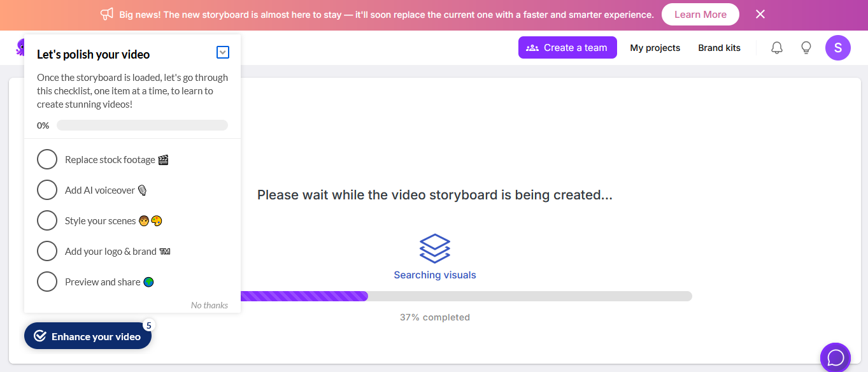Screen dimensions: 868x372
Task: Click the stacked layers loading icon
Action: [x=435, y=248]
